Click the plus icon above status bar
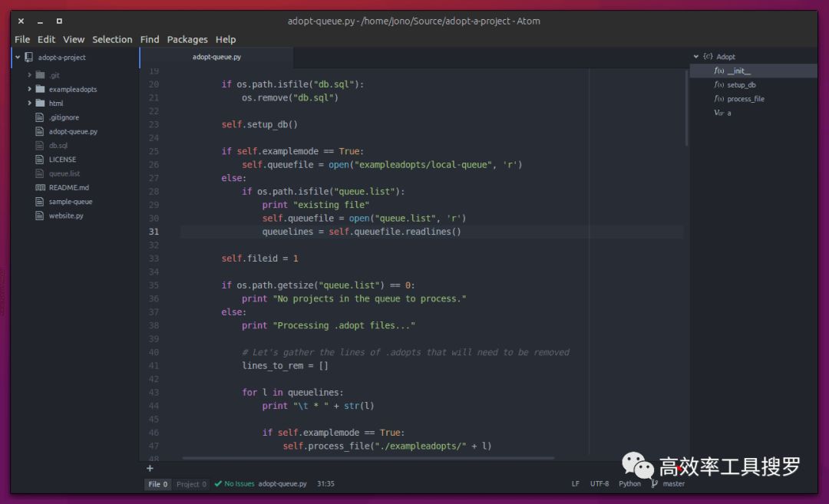 click(150, 469)
